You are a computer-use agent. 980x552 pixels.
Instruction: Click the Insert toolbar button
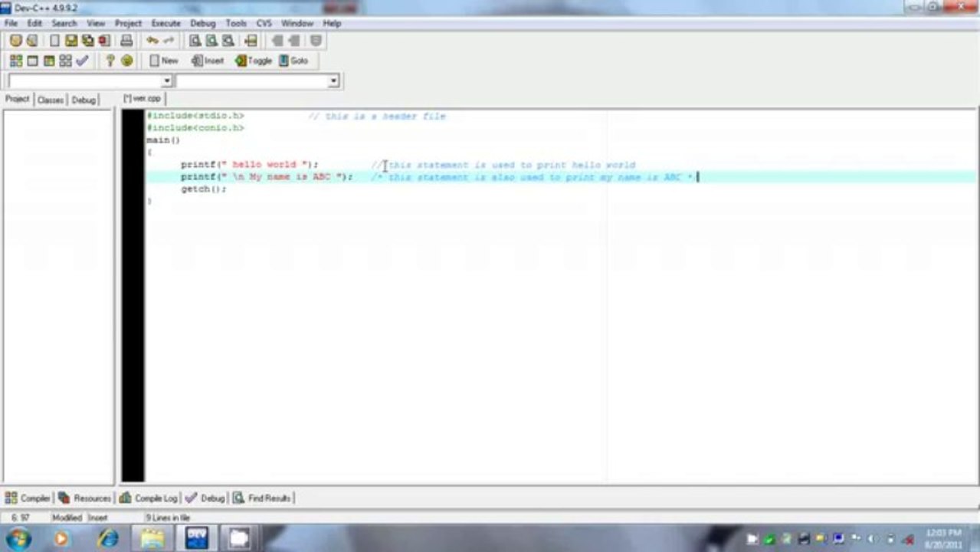pyautogui.click(x=208, y=61)
